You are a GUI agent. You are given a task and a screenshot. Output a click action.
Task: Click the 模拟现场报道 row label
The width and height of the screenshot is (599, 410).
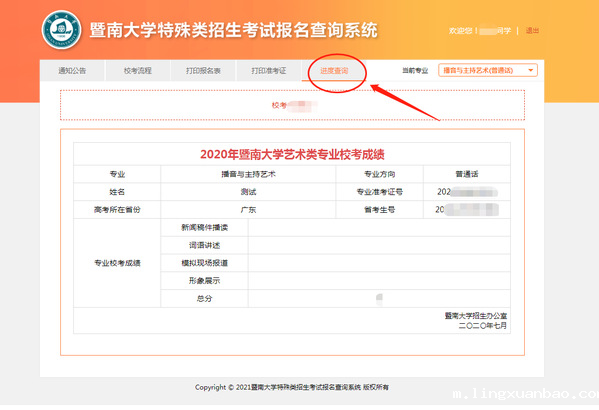(204, 263)
